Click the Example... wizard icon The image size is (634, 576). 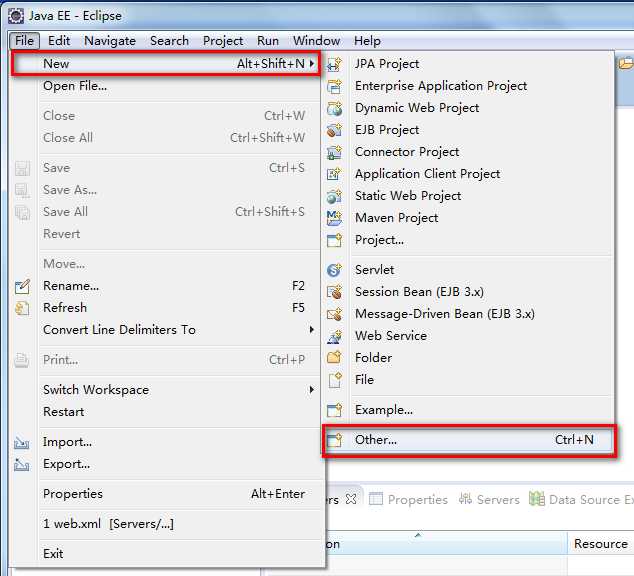click(334, 410)
